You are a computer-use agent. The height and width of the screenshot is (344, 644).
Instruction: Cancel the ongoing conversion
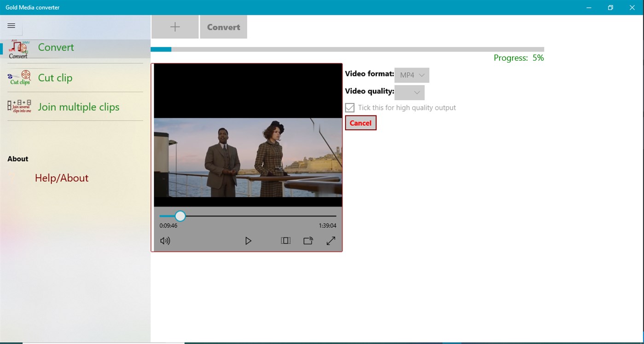click(x=360, y=123)
